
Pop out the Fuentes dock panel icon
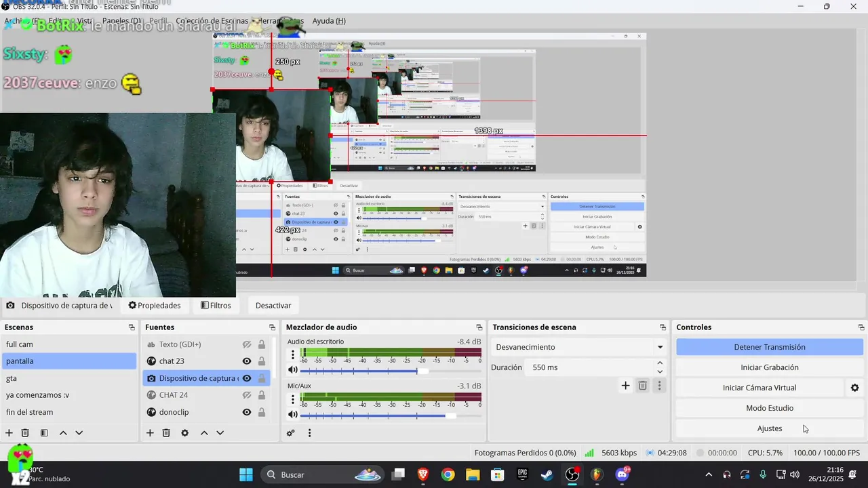[x=272, y=327]
